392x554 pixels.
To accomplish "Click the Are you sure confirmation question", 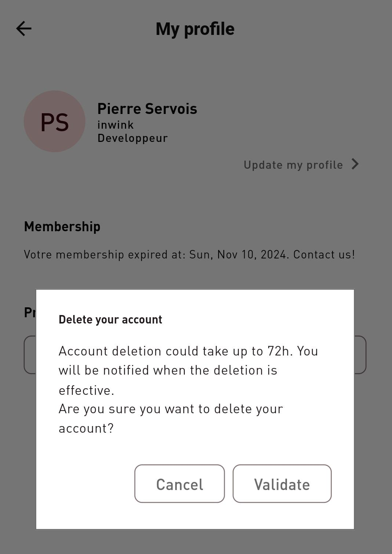I will pyautogui.click(x=171, y=418).
